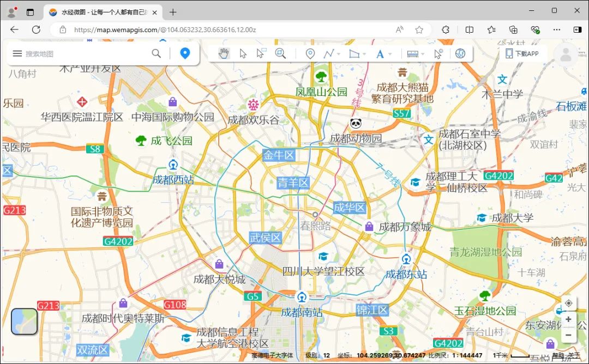The image size is (589, 364).
Task: Click the 成都西站 station marker
Action: [x=173, y=165]
